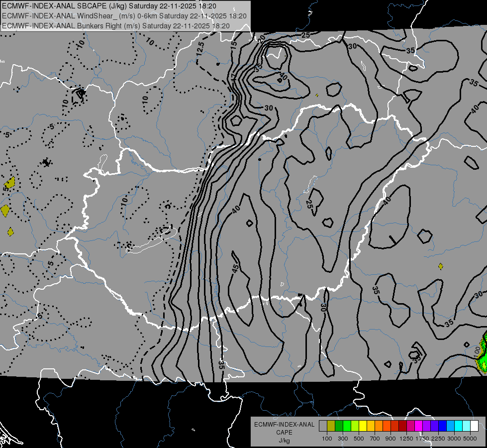Click the olive legend swatch
The width and height of the screenshot is (487, 448).
[x=331, y=426]
